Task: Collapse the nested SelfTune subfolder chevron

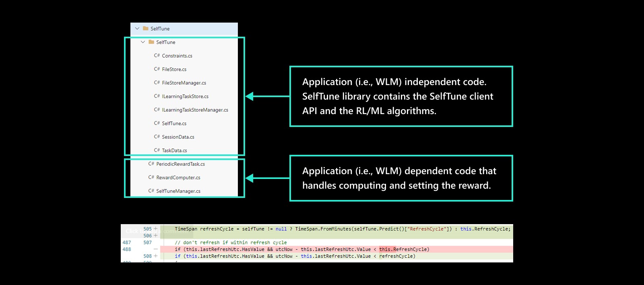Action: pyautogui.click(x=143, y=42)
